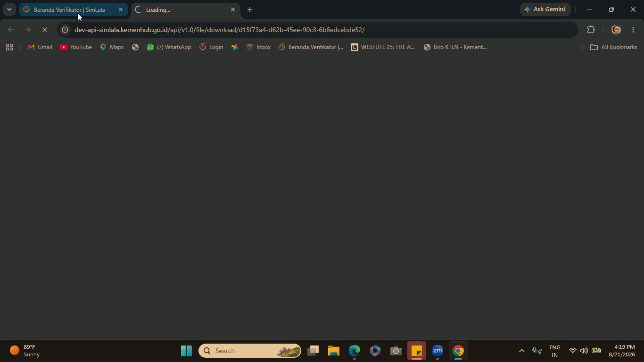Focus the address bar URL
644x362 pixels.
pyautogui.click(x=220, y=30)
